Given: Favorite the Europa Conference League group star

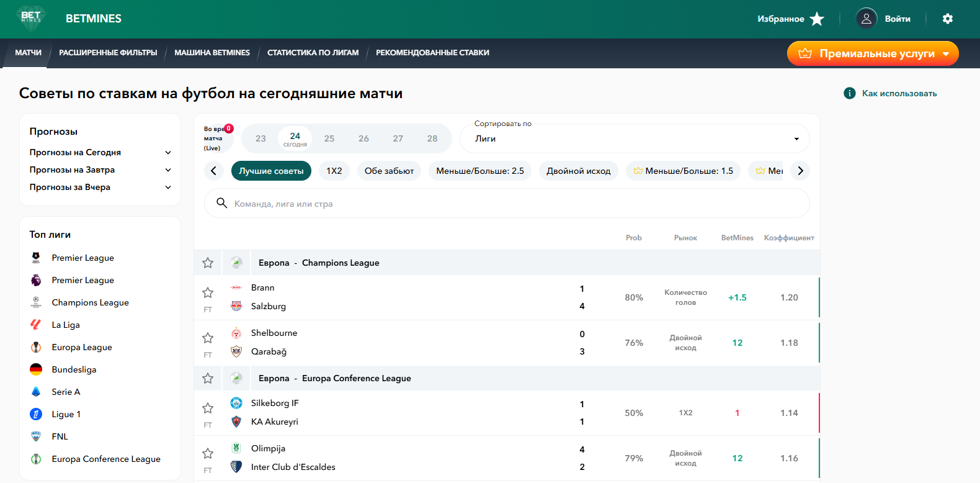Looking at the screenshot, I should (208, 378).
